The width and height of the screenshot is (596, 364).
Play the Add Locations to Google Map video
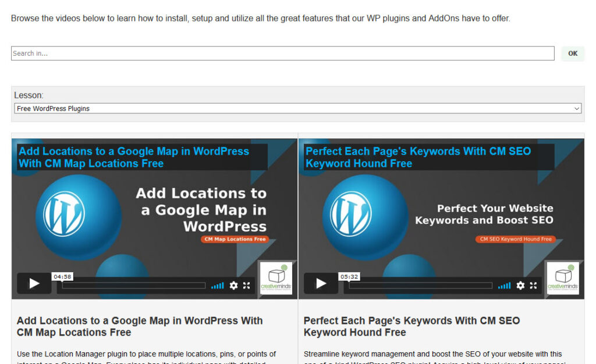[34, 283]
